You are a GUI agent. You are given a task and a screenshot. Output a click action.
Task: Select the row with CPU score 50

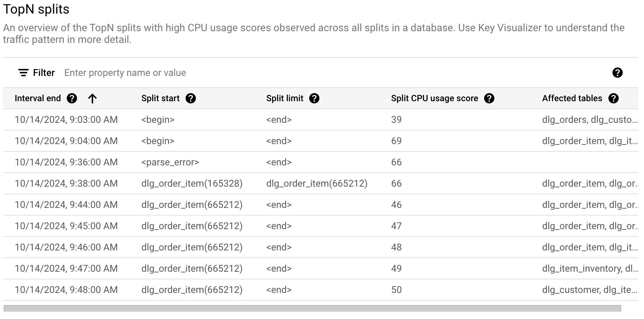396,290
